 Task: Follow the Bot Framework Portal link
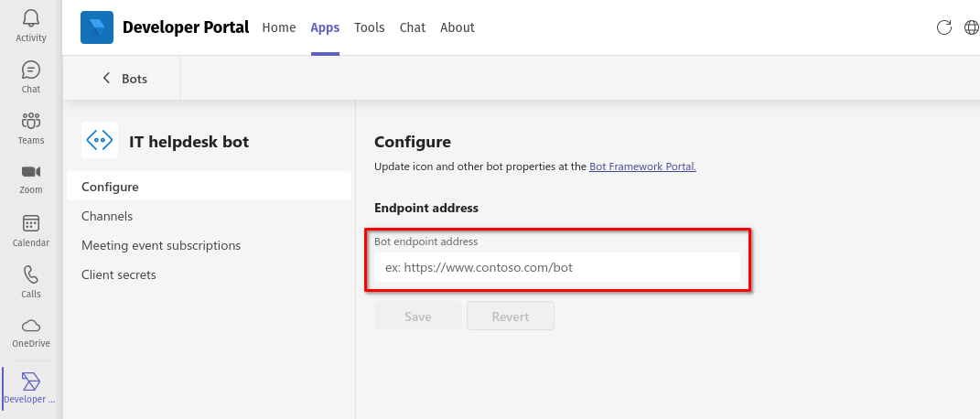pyautogui.click(x=642, y=167)
